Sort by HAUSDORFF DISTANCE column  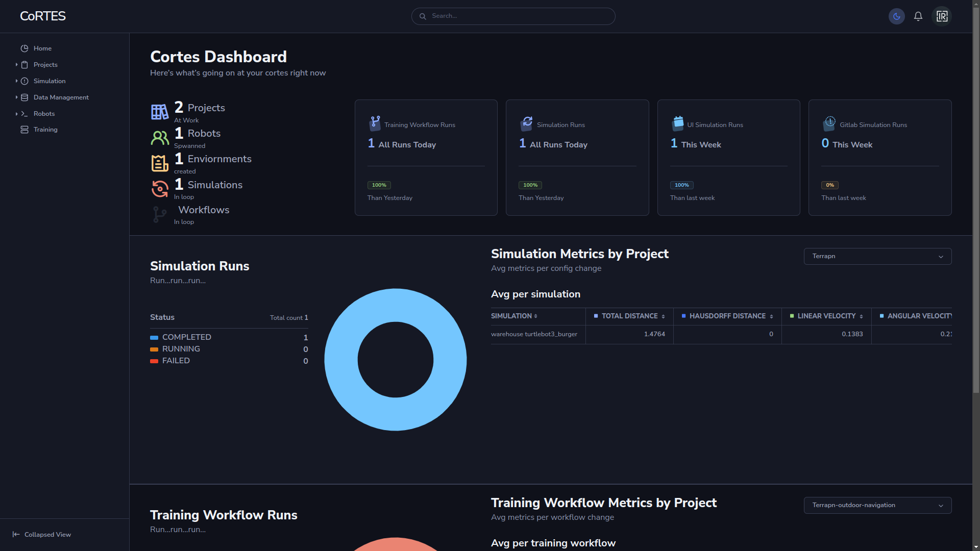(727, 316)
